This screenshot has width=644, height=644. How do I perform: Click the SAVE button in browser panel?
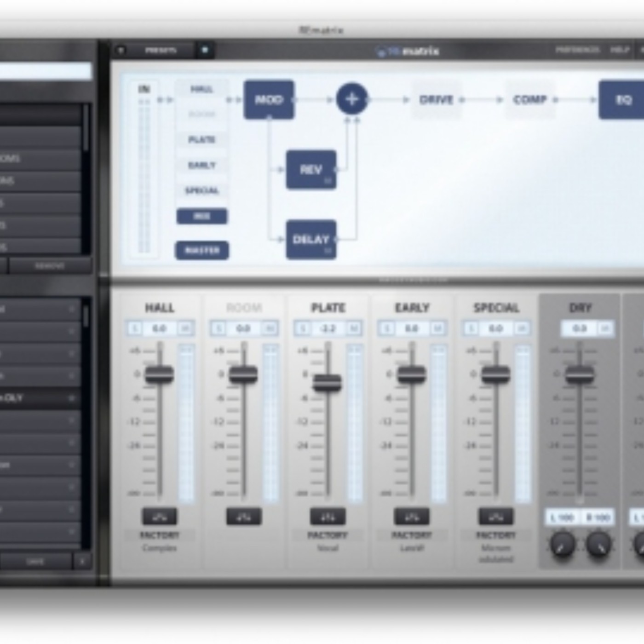tap(35, 562)
